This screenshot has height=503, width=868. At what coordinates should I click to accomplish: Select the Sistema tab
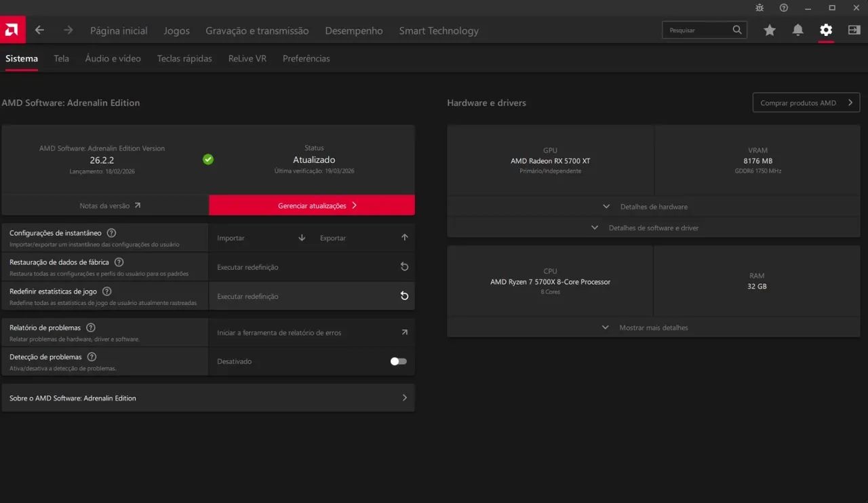[22, 59]
